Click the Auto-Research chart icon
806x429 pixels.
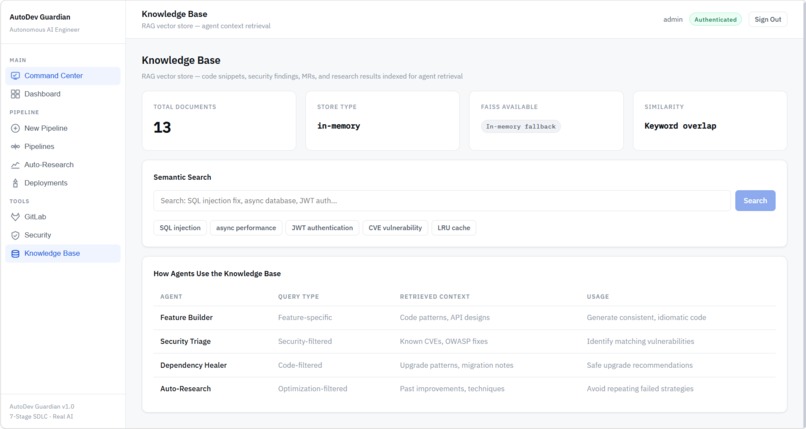point(15,165)
